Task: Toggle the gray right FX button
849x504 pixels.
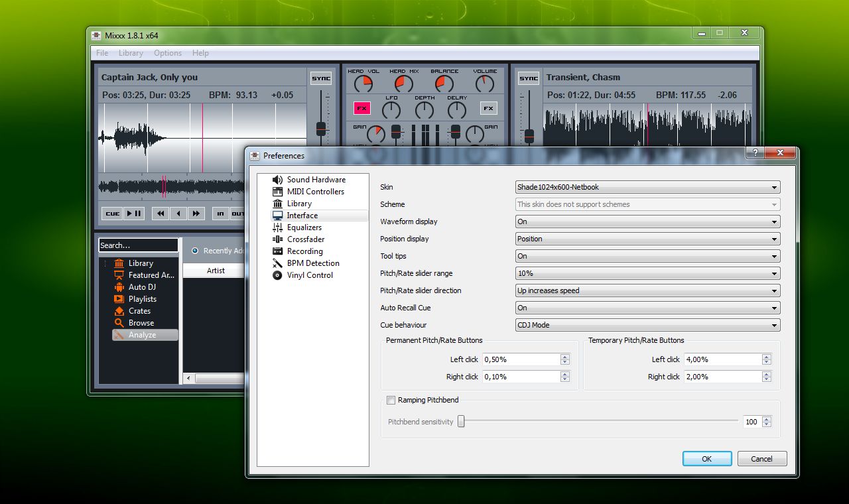Action: coord(488,108)
